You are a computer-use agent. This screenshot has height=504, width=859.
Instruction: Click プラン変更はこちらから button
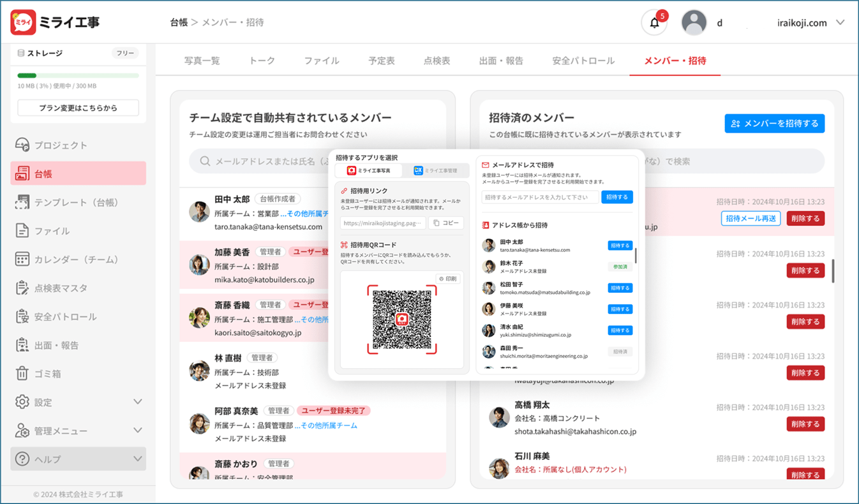(x=78, y=108)
